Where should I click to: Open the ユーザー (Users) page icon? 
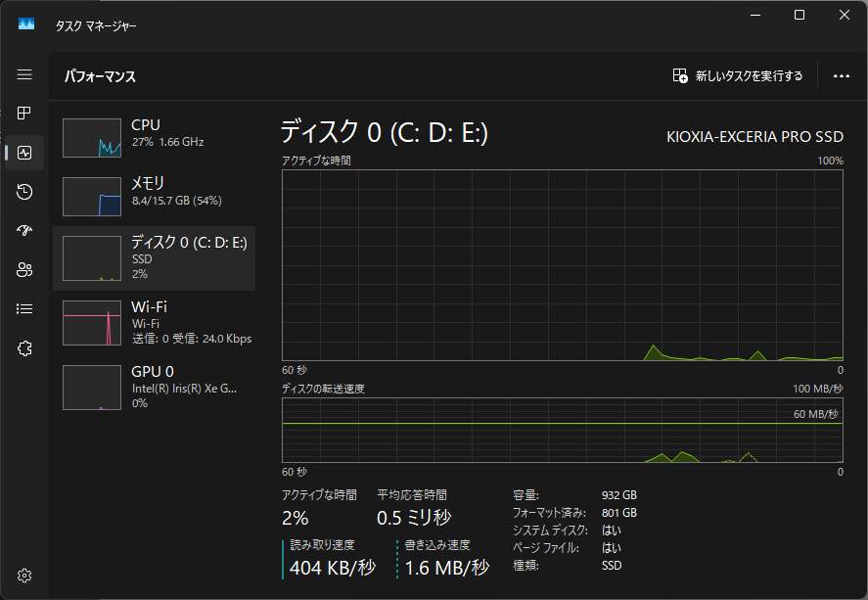(24, 269)
